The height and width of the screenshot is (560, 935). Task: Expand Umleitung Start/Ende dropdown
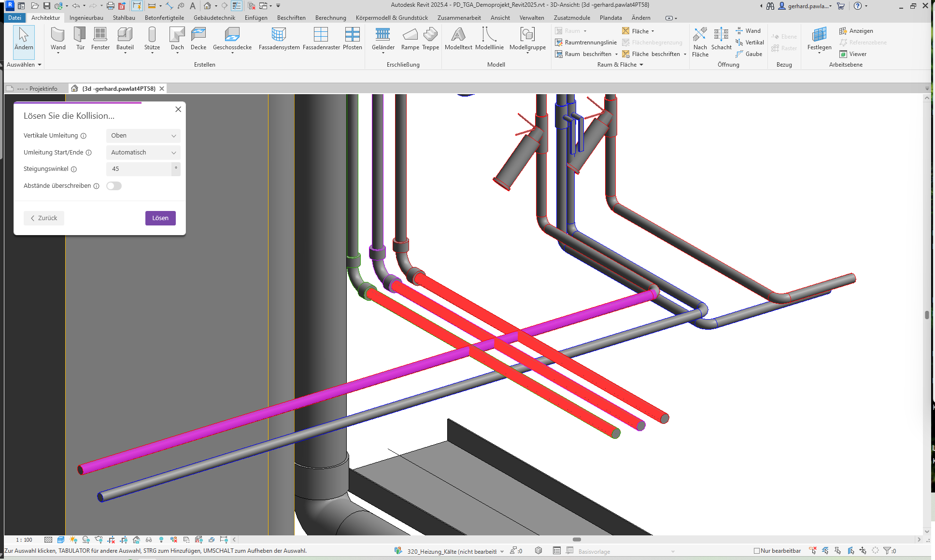143,153
